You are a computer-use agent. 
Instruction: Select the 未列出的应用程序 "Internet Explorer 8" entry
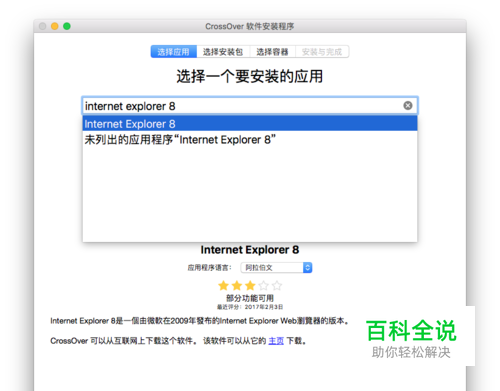[250, 139]
